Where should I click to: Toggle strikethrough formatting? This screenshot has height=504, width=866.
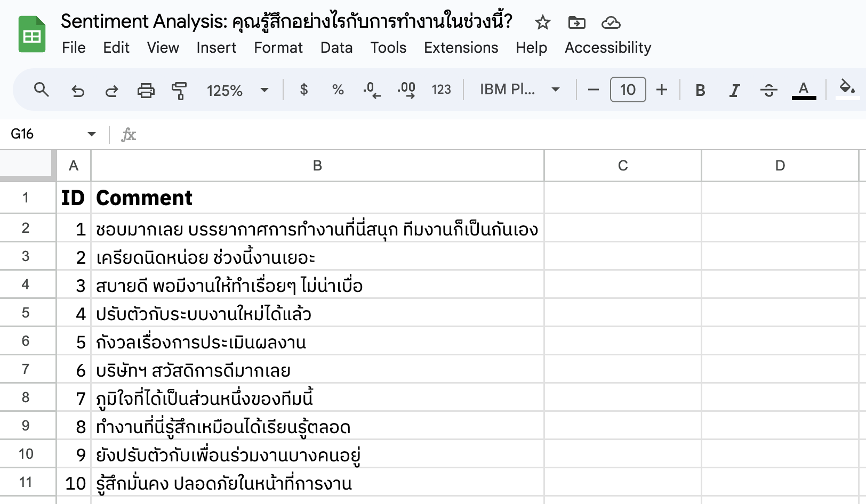769,90
